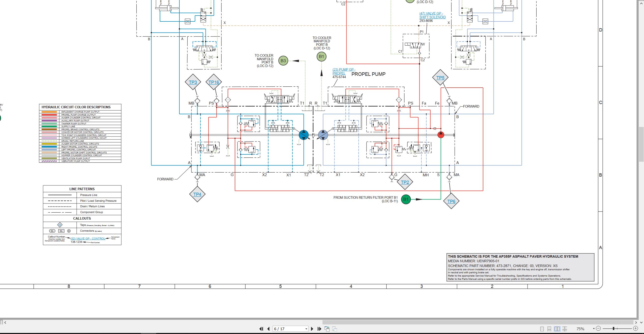The width and height of the screenshot is (644, 334).
Task: Click the green B1 suction return connector
Action: pyautogui.click(x=406, y=199)
